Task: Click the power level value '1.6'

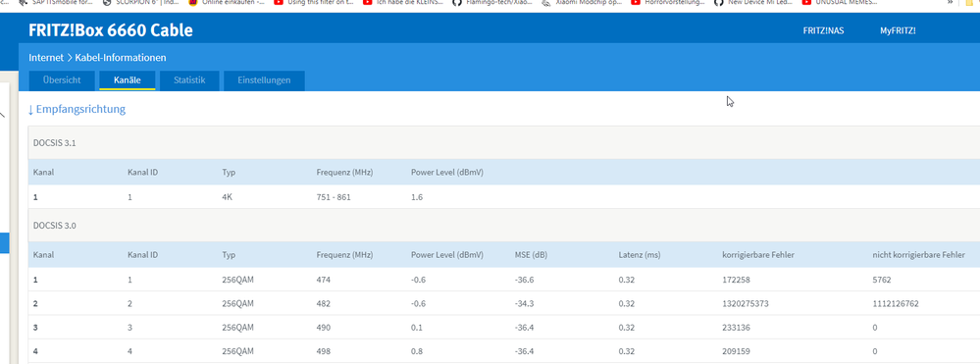Action: (416, 197)
